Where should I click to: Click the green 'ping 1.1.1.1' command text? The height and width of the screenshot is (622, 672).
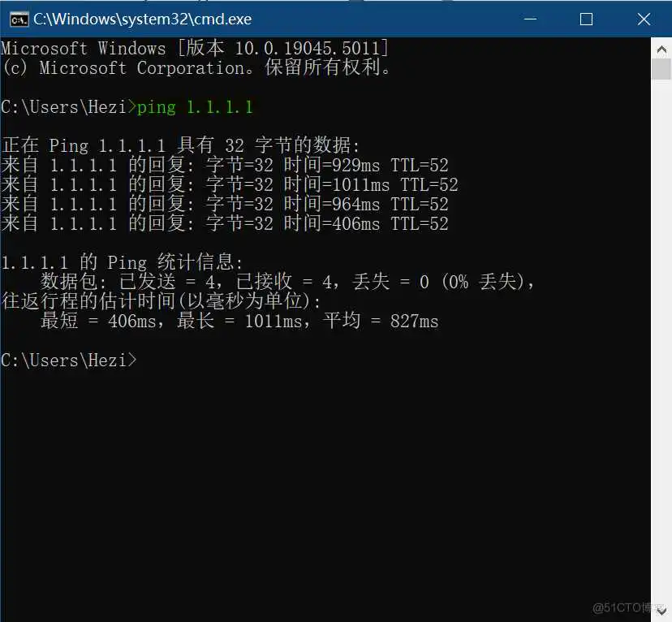(x=195, y=107)
